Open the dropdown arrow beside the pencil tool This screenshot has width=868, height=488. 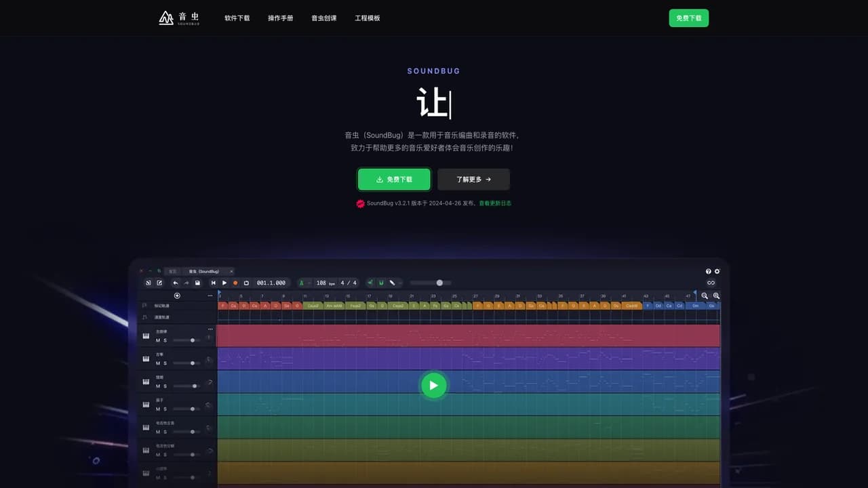pyautogui.click(x=399, y=283)
